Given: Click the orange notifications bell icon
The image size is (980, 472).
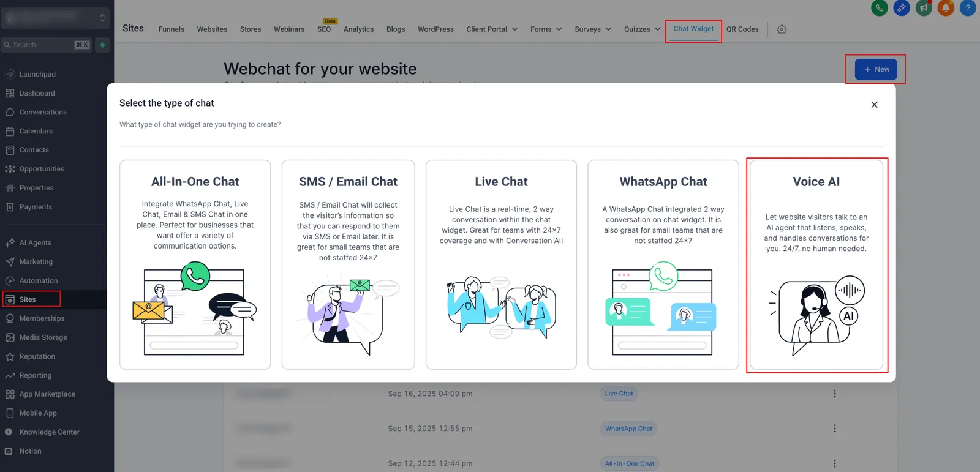Looking at the screenshot, I should click(x=946, y=8).
